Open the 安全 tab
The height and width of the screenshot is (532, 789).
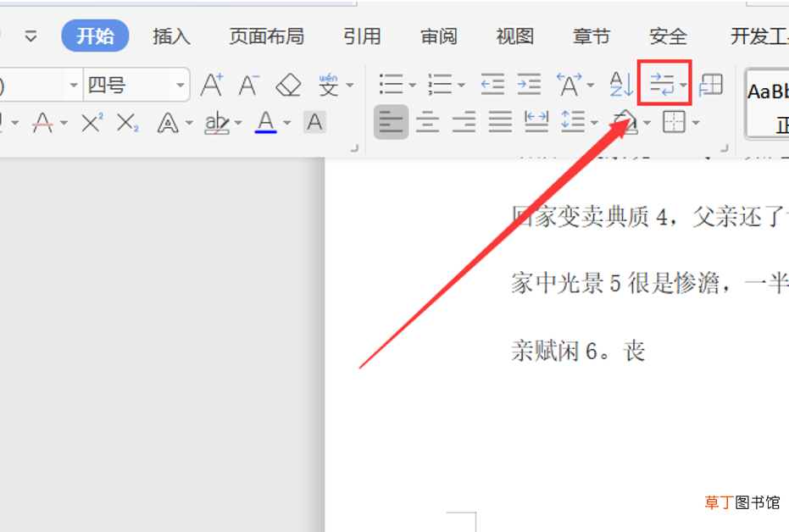pyautogui.click(x=668, y=36)
